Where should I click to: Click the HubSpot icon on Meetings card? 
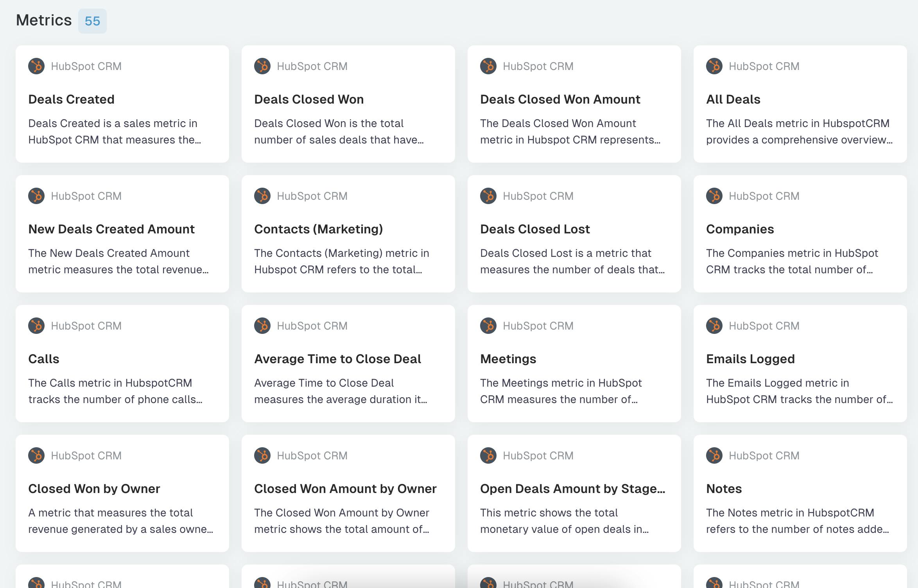tap(488, 326)
